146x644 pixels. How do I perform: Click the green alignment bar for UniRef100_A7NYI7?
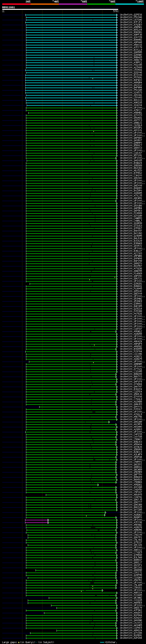(x=72, y=110)
